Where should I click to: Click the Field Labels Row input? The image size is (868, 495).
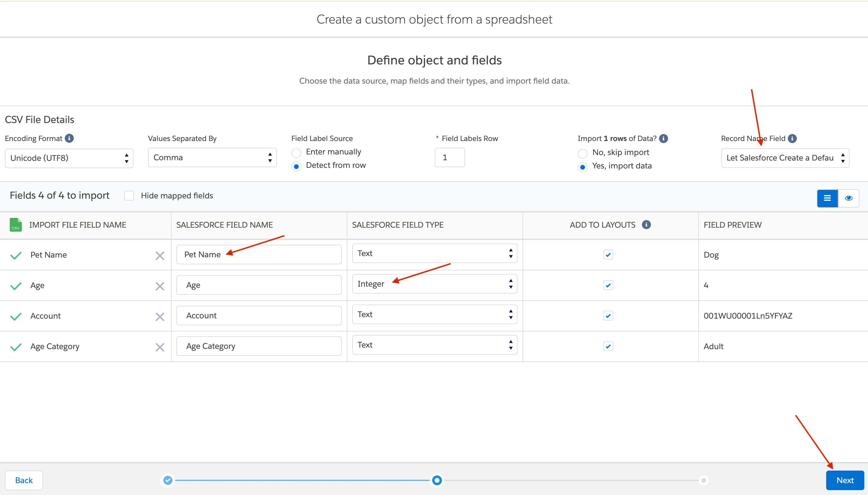[450, 158]
